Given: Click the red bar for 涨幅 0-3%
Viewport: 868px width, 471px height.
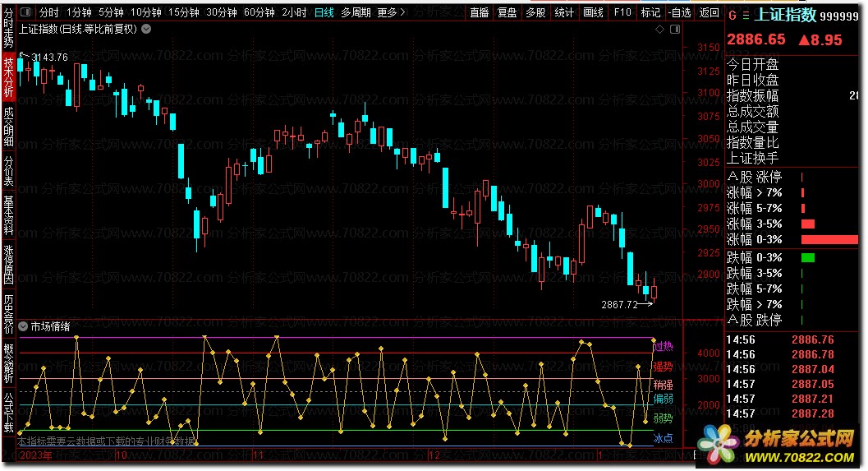Looking at the screenshot, I should coord(829,239).
